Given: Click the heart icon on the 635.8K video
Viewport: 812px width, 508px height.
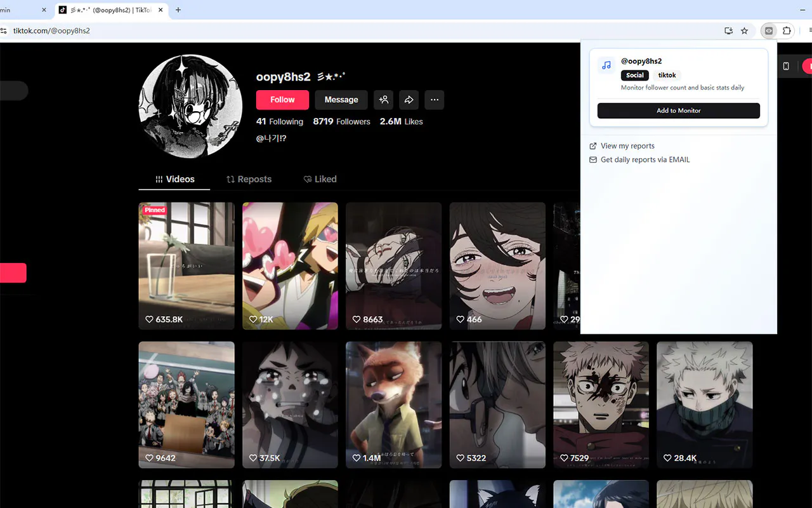Looking at the screenshot, I should pos(150,319).
